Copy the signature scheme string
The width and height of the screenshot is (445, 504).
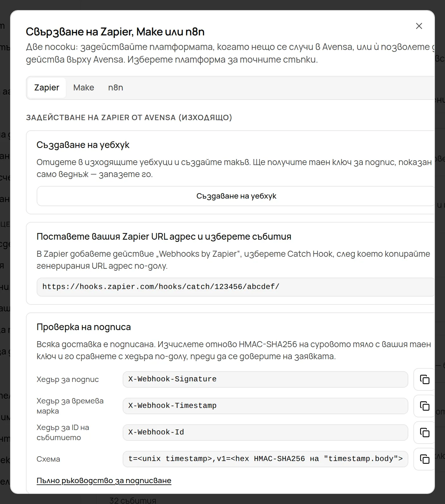(x=424, y=459)
